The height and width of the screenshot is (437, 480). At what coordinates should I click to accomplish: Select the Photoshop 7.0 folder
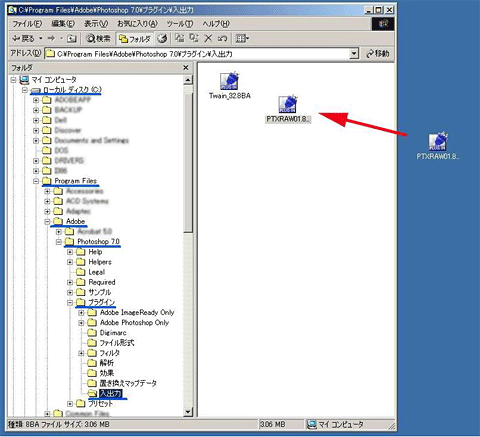pos(98,241)
